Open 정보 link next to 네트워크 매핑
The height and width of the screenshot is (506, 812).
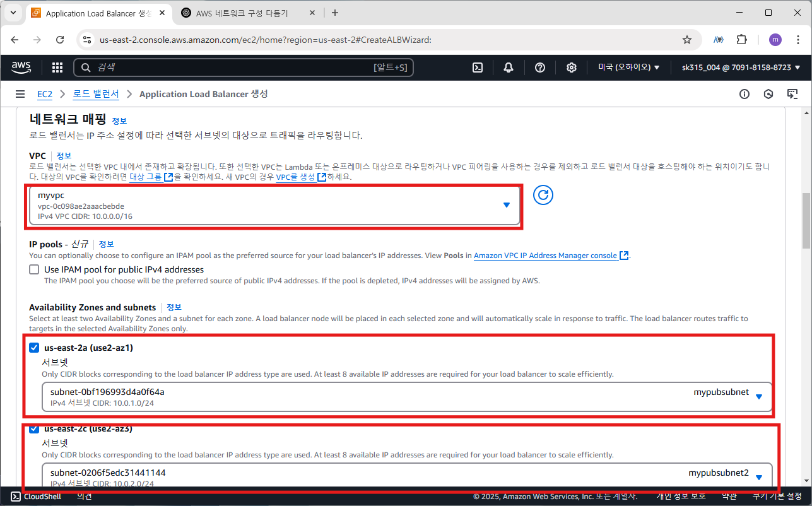(119, 120)
